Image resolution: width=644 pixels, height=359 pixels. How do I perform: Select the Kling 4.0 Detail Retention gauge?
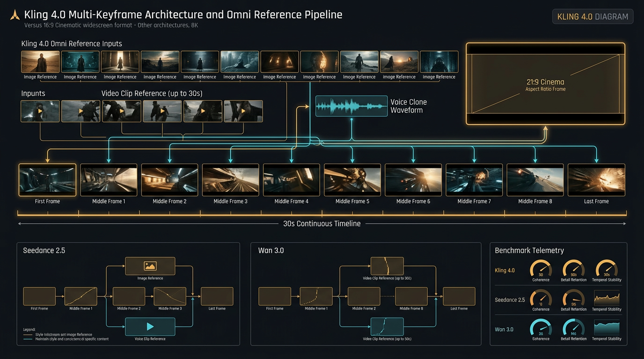(x=573, y=268)
